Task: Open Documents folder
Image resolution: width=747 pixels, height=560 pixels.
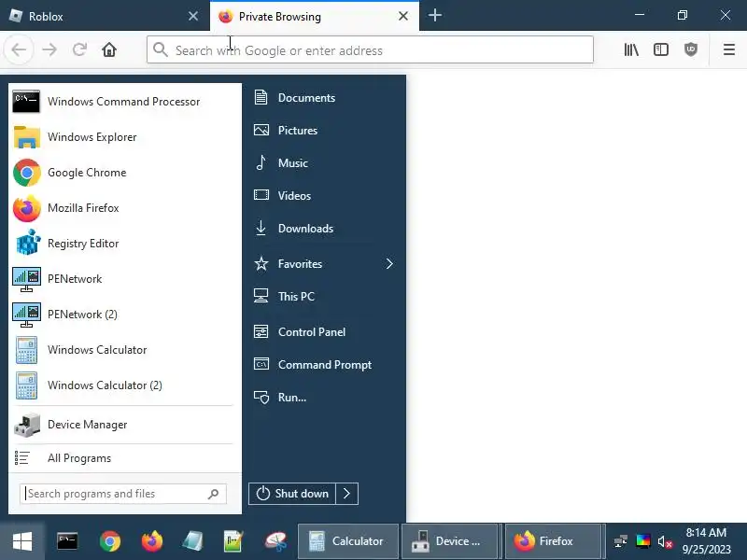Action: coord(324,98)
